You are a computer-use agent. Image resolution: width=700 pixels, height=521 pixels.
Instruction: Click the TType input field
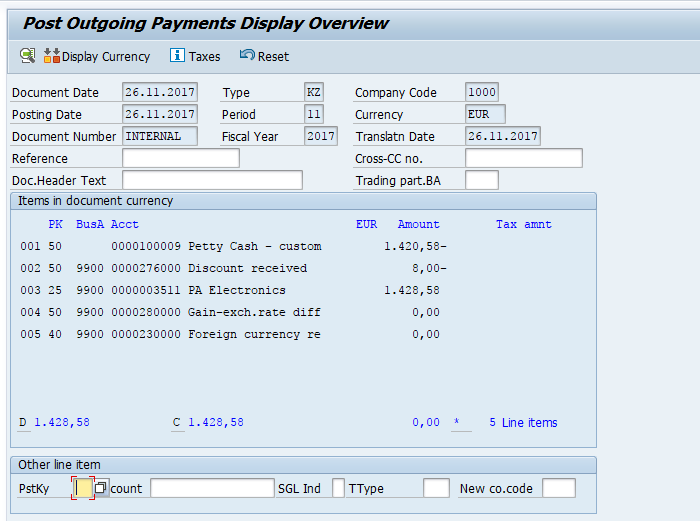click(x=436, y=488)
